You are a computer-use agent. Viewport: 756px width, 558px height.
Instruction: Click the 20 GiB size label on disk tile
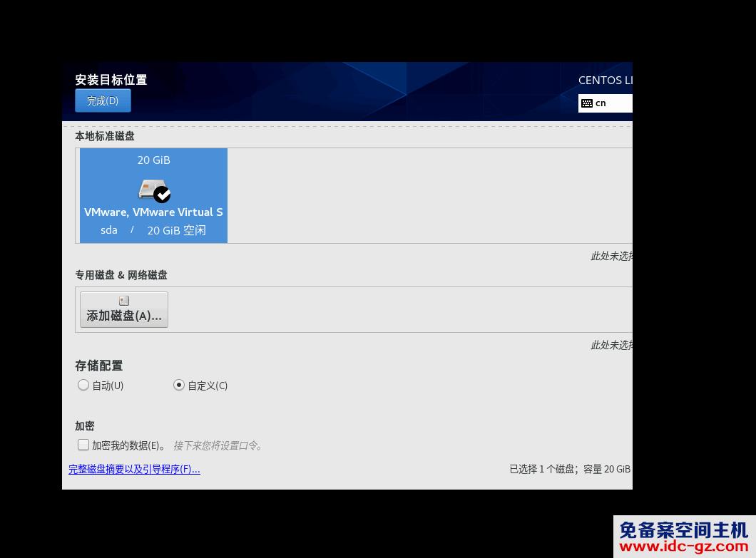tap(154, 160)
